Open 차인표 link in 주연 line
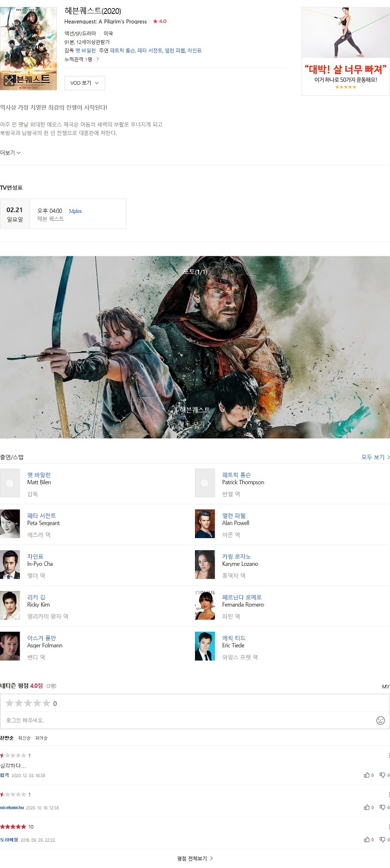This screenshot has height=868, width=390. coord(194,51)
